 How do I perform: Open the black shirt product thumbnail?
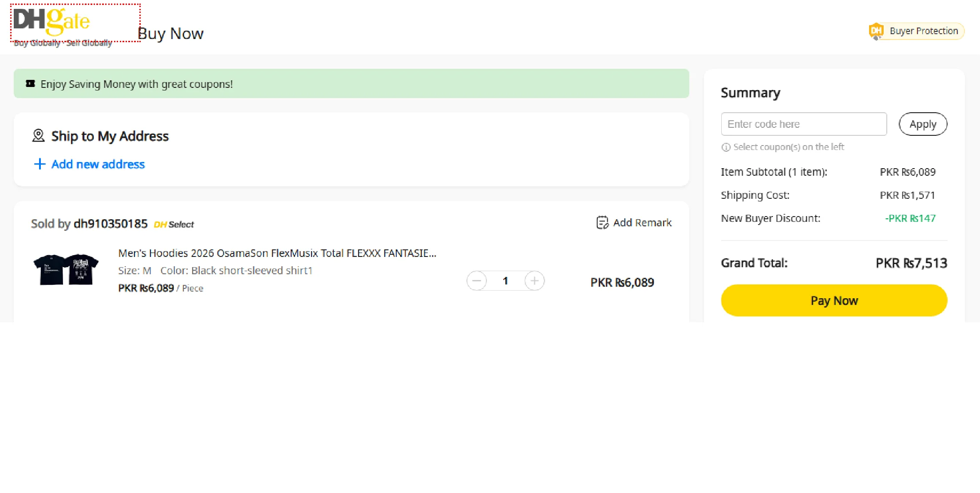tap(66, 270)
